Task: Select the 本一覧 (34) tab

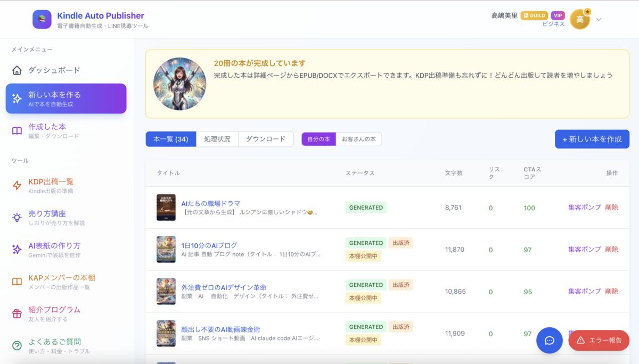Action: pos(171,139)
